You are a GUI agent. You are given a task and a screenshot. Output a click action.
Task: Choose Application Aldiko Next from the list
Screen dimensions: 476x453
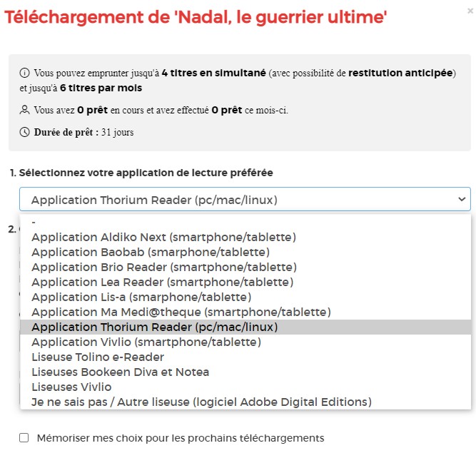point(163,237)
